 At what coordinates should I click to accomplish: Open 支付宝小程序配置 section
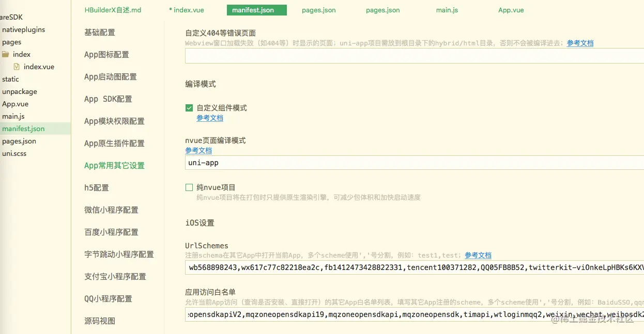click(x=115, y=277)
